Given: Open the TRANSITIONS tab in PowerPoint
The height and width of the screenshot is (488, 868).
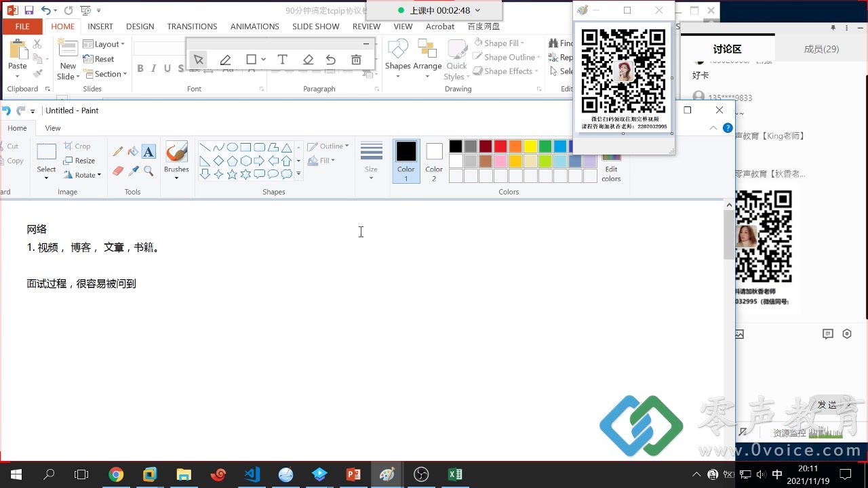Looking at the screenshot, I should pyautogui.click(x=192, y=26).
